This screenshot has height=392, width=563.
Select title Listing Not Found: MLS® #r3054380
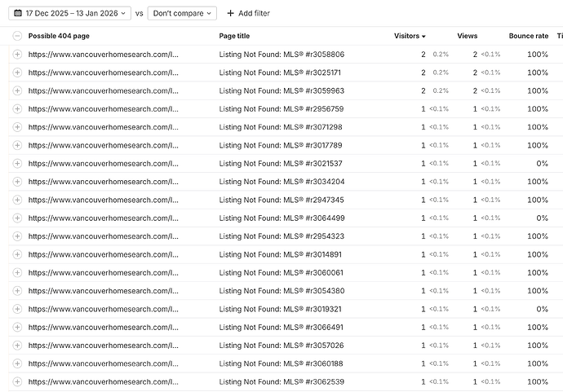(281, 291)
